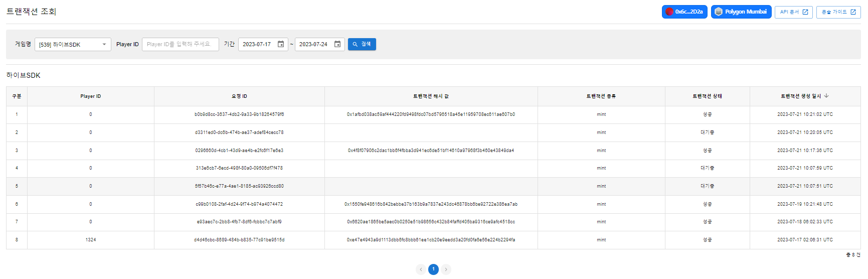The width and height of the screenshot is (868, 279).
Task: Toggle the sort arrow on 트랜잭션 생성 일시
Action: coord(826,96)
